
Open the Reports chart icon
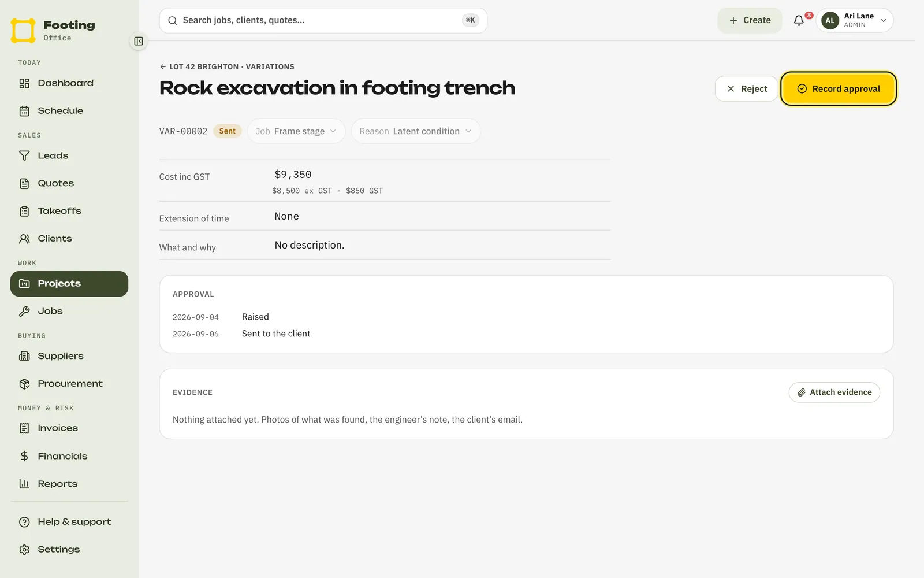click(x=24, y=484)
